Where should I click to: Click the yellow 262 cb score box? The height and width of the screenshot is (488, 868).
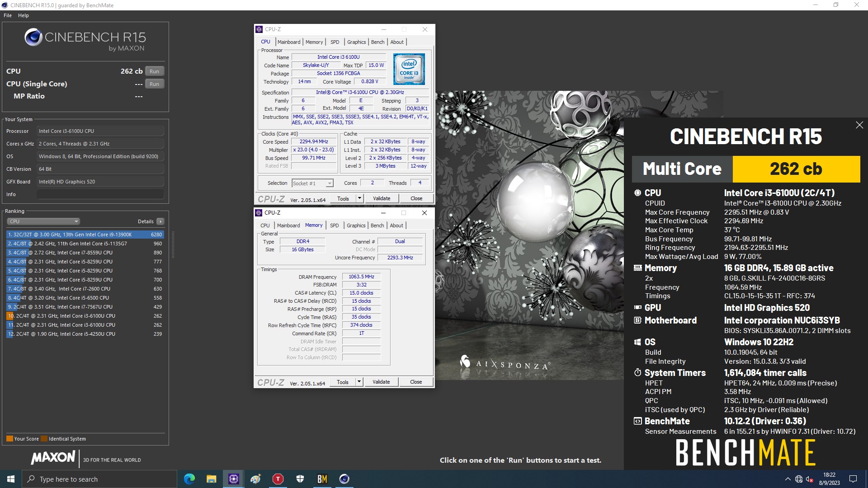[796, 169]
